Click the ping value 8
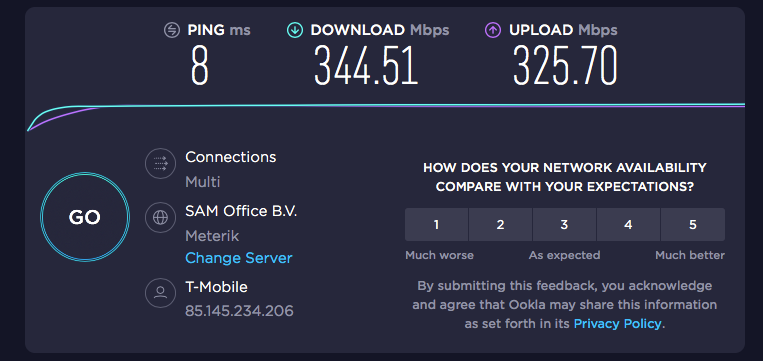Viewport: 763px width, 361px height. pyautogui.click(x=200, y=66)
